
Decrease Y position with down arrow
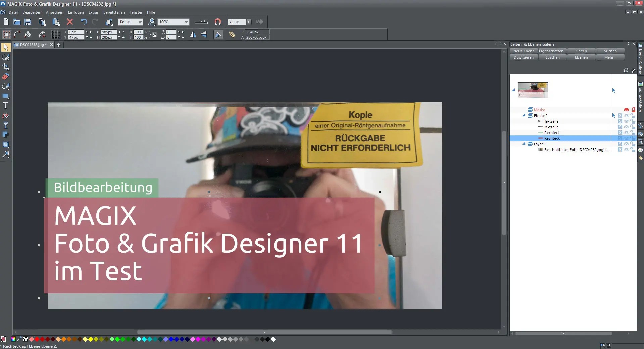(x=87, y=37)
